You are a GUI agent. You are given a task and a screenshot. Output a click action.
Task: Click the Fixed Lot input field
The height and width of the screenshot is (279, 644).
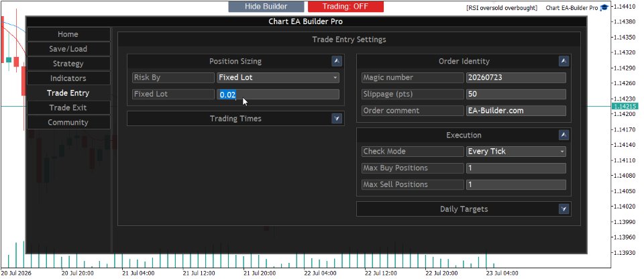coord(278,95)
